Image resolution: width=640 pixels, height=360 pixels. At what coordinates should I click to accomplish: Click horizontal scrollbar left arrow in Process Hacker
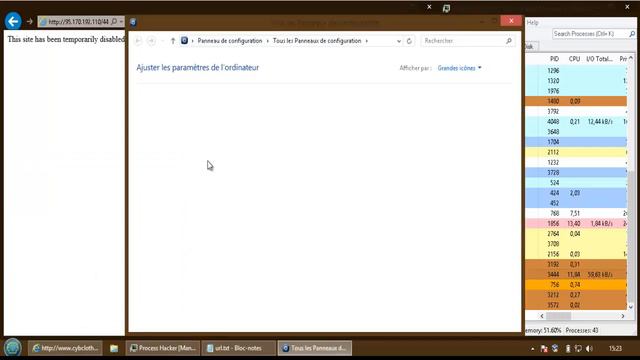pyautogui.click(x=542, y=316)
